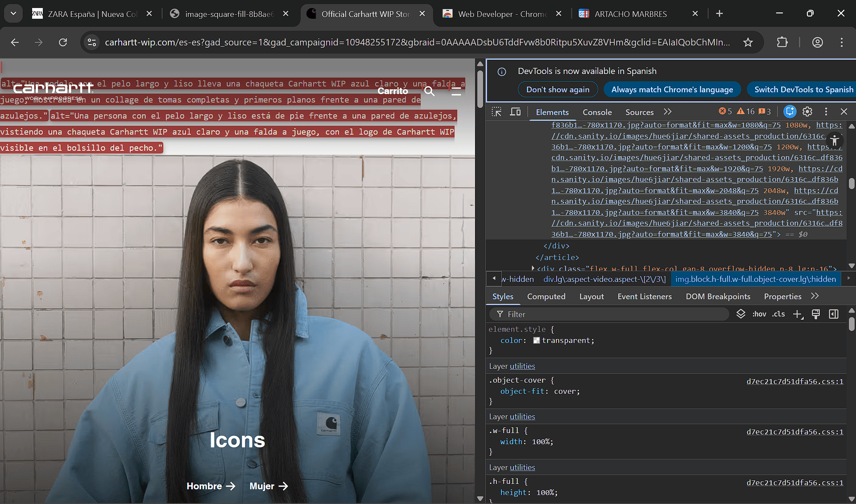Open the Computed styles tab
The width and height of the screenshot is (856, 504).
[x=546, y=297]
